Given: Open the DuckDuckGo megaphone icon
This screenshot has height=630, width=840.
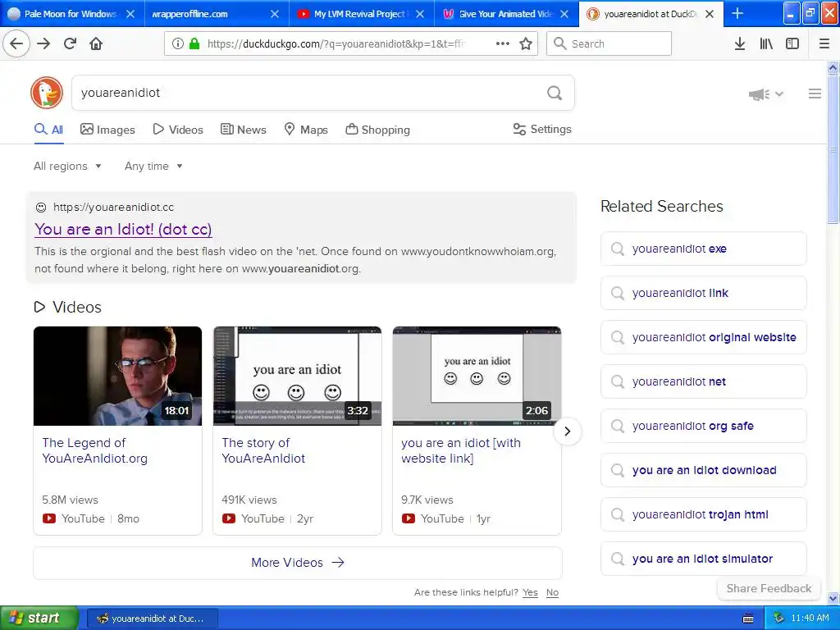Looking at the screenshot, I should [759, 94].
